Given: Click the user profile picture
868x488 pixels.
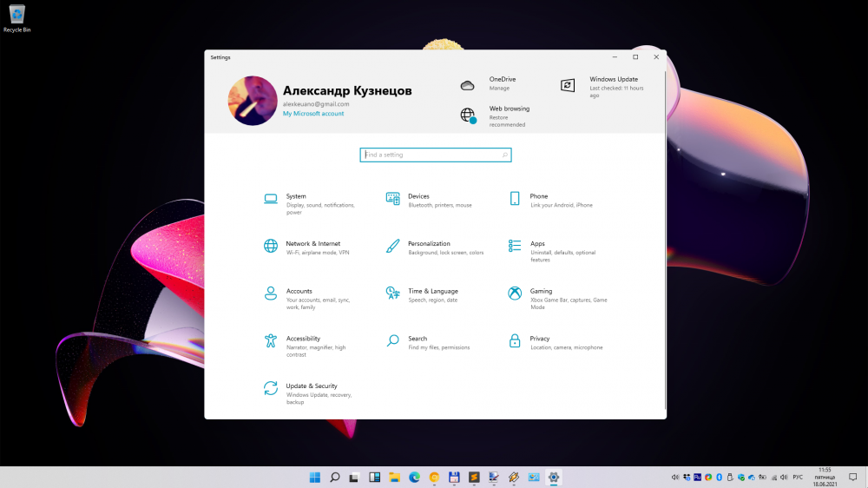Looking at the screenshot, I should (x=253, y=101).
